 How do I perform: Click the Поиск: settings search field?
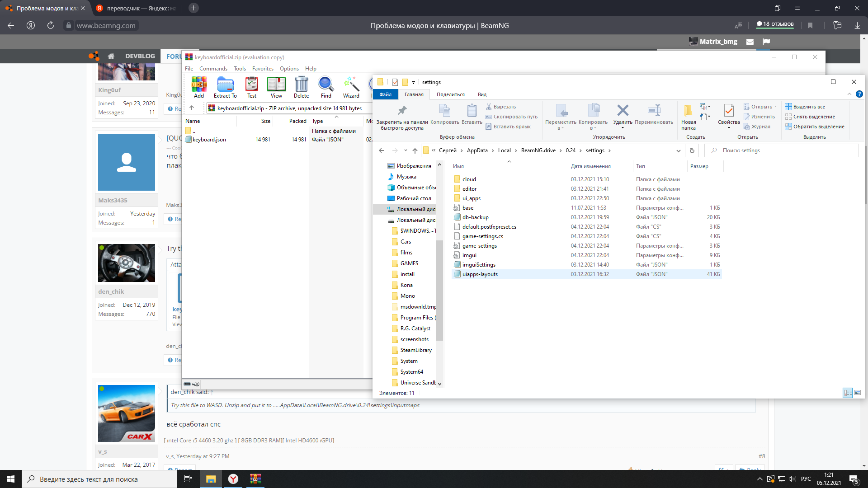[x=782, y=150]
